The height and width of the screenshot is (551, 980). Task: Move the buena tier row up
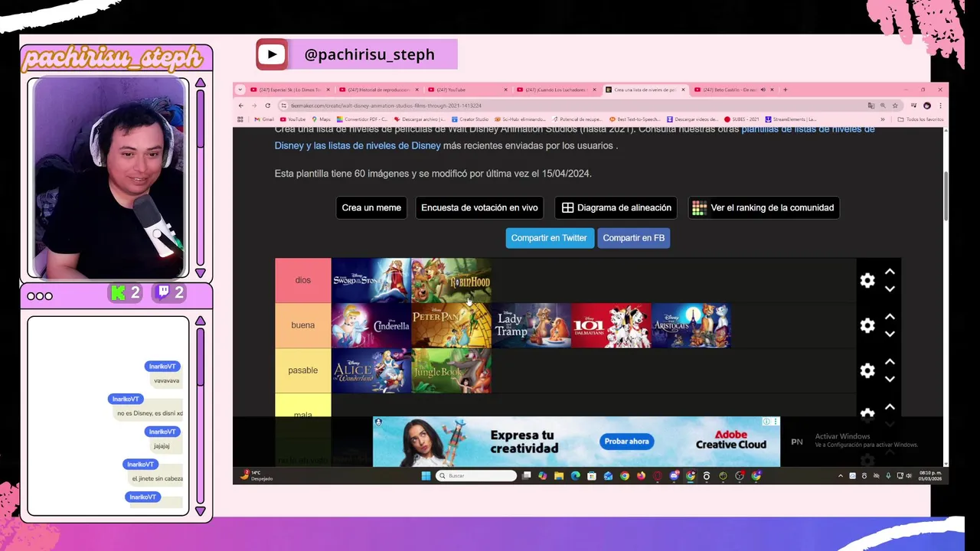point(890,317)
